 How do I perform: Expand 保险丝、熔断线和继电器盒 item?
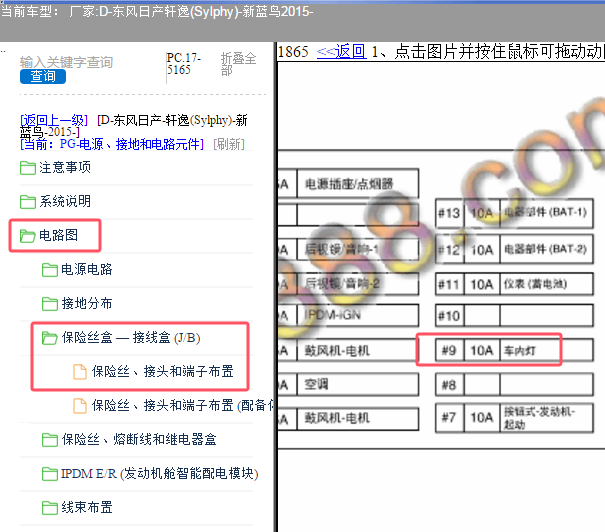[x=139, y=439]
